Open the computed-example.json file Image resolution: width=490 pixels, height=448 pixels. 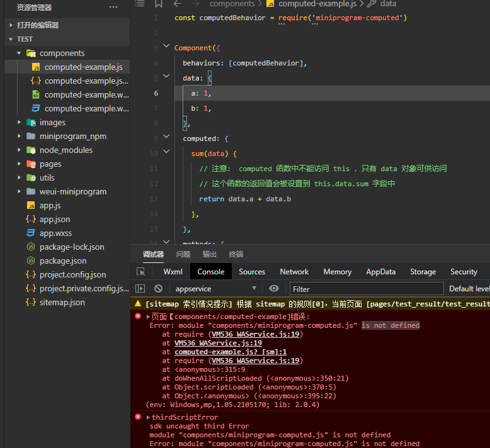[67, 81]
